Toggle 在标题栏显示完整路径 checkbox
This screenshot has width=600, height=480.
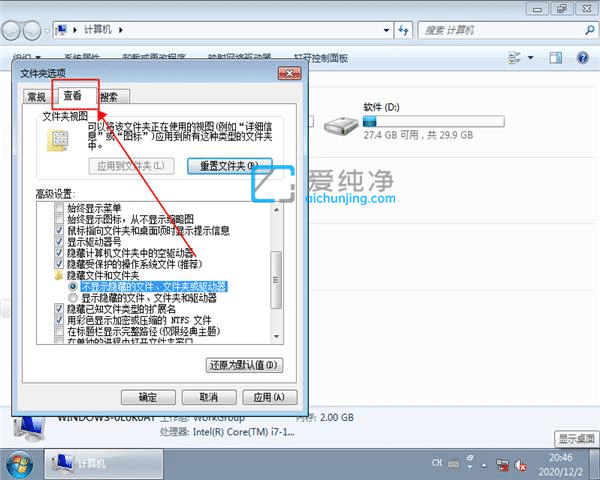tap(59, 331)
